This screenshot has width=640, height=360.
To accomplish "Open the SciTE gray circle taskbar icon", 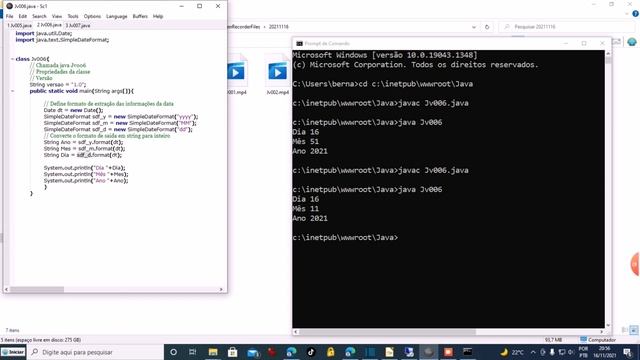I will tap(429, 352).
